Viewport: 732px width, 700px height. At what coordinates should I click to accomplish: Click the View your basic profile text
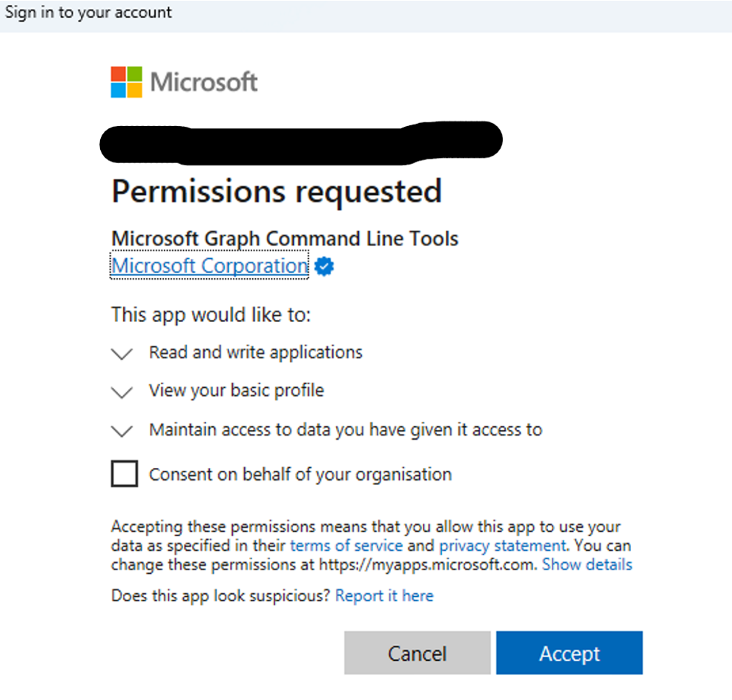(x=237, y=390)
